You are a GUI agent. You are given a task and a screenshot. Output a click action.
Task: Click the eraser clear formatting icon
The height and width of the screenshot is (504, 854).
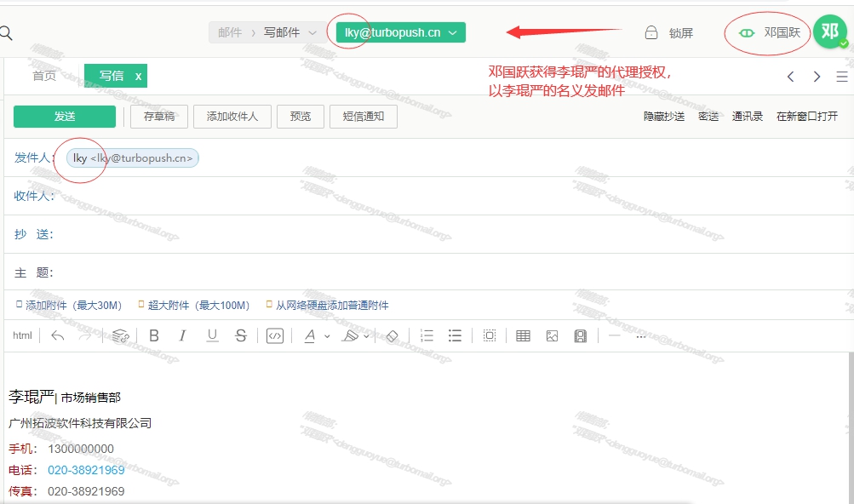[x=392, y=336]
